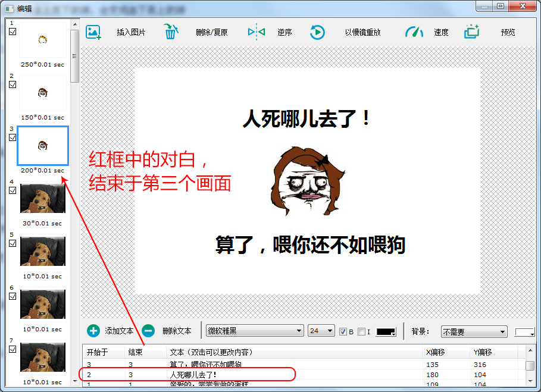Click 删除文本 delete text label
This screenshot has height=392, width=541.
[x=177, y=331]
